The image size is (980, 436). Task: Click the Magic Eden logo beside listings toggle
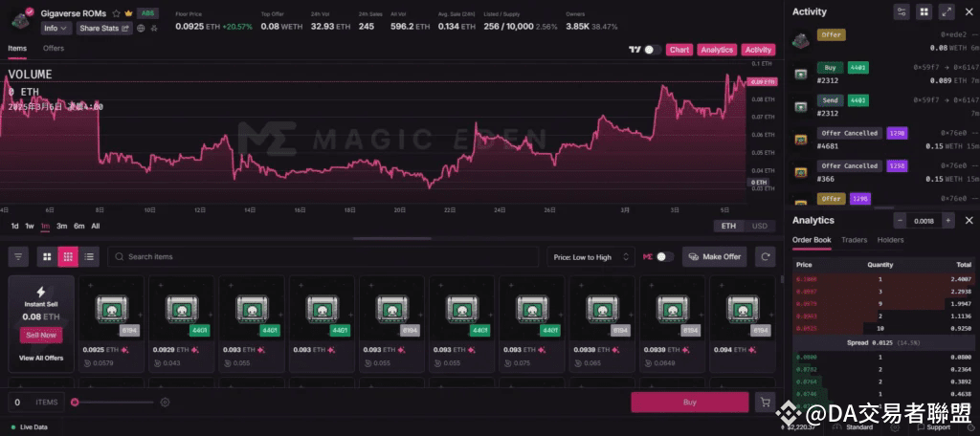click(x=648, y=257)
